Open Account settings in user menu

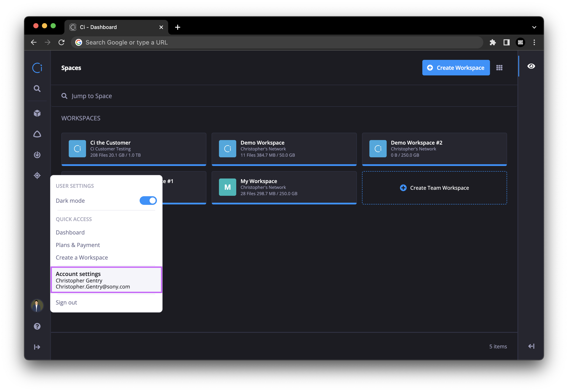106,280
